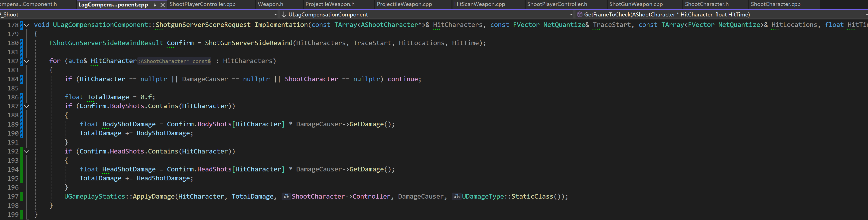Open the ProjectileWeapon.h tab
The height and width of the screenshot is (220, 868).
pyautogui.click(x=330, y=4)
